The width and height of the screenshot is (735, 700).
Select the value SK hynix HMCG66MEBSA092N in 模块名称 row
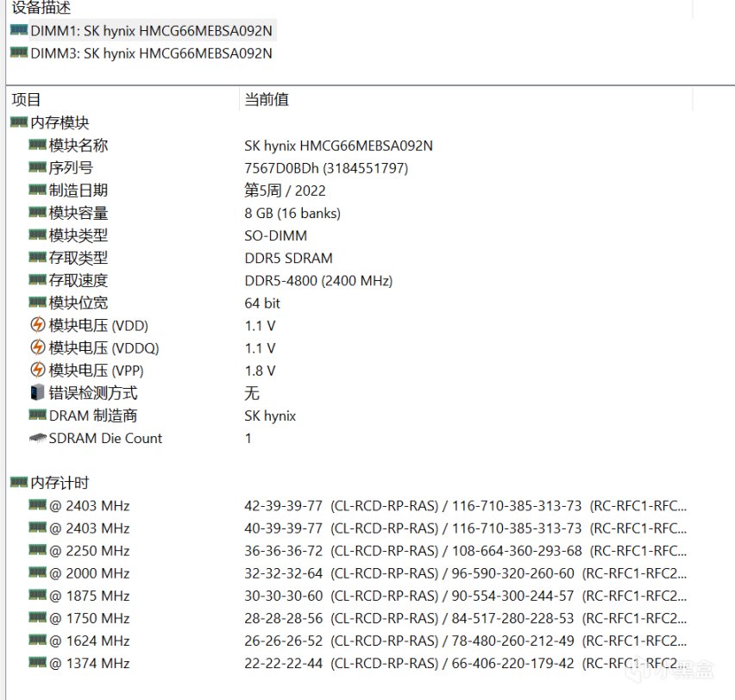338,146
